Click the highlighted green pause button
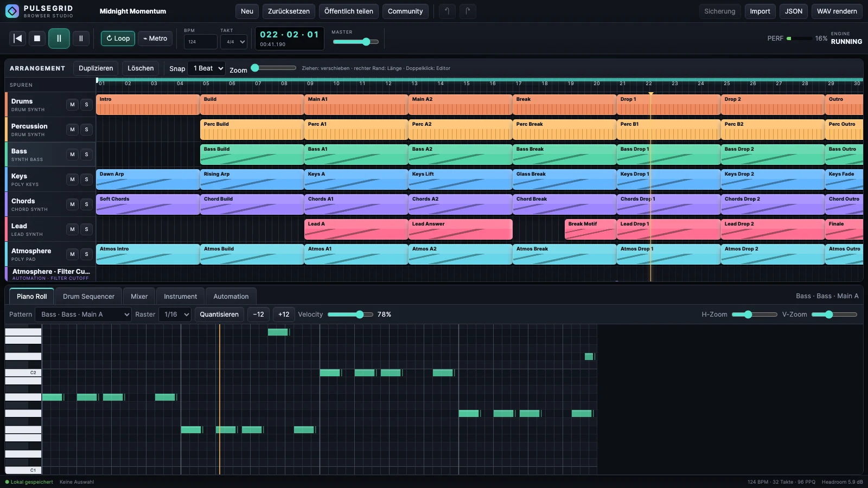 [x=59, y=38]
